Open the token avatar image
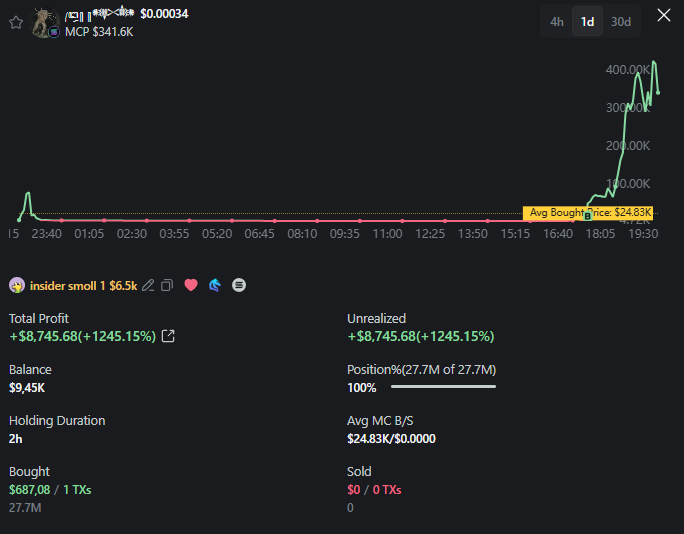 [44, 22]
